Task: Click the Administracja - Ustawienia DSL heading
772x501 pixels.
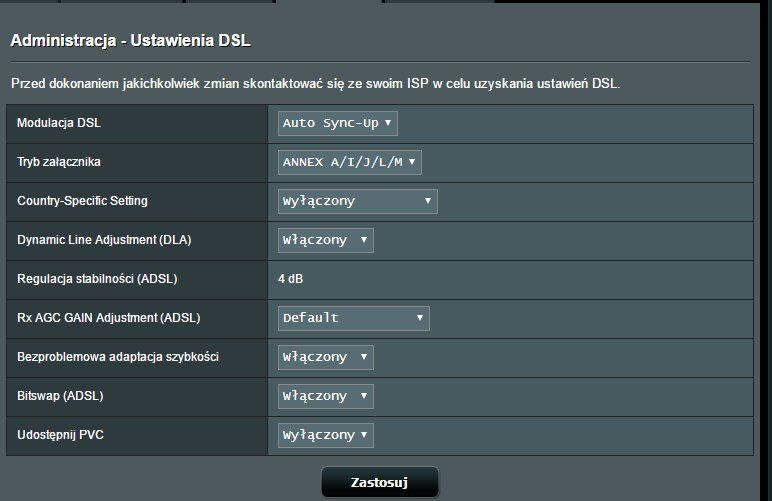Action: pos(130,41)
